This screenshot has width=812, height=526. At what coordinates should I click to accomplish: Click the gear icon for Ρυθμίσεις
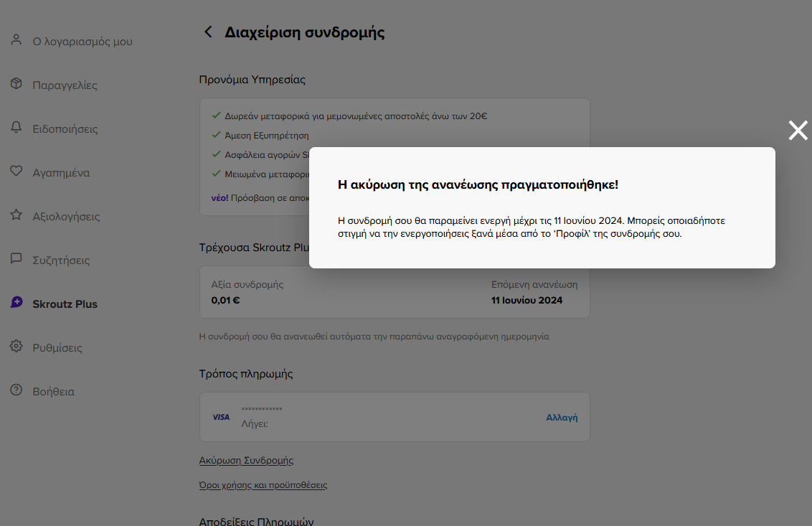tap(16, 346)
